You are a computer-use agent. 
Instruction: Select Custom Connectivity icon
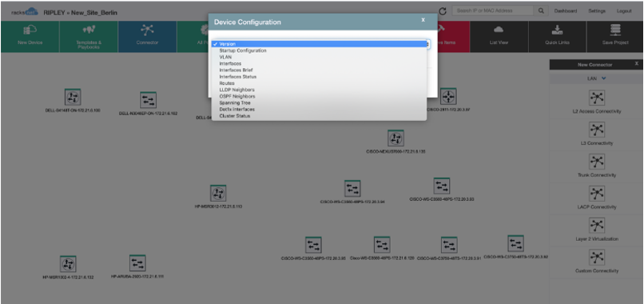(x=596, y=258)
